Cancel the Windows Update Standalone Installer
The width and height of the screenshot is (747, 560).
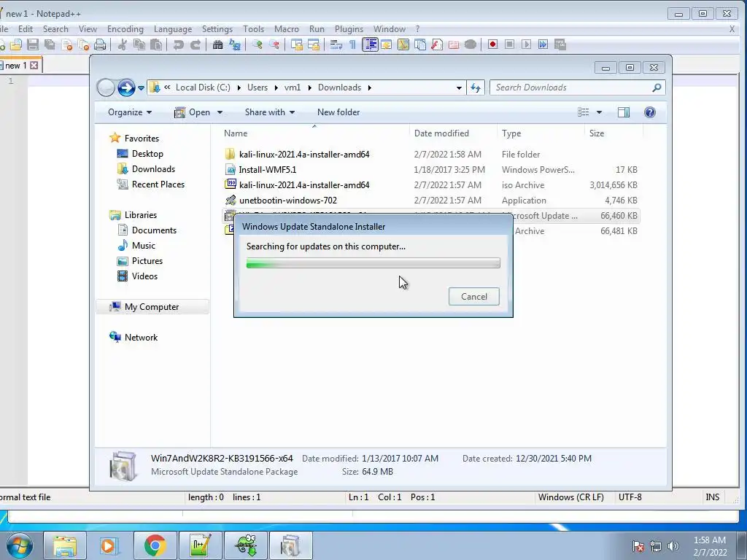point(474,297)
